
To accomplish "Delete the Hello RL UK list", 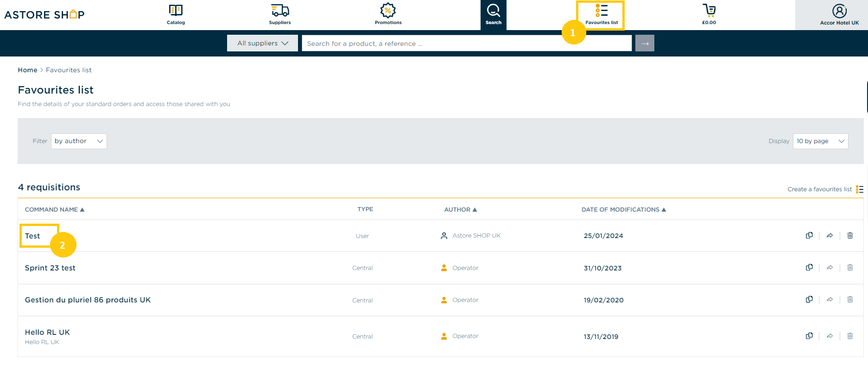I will tap(850, 336).
